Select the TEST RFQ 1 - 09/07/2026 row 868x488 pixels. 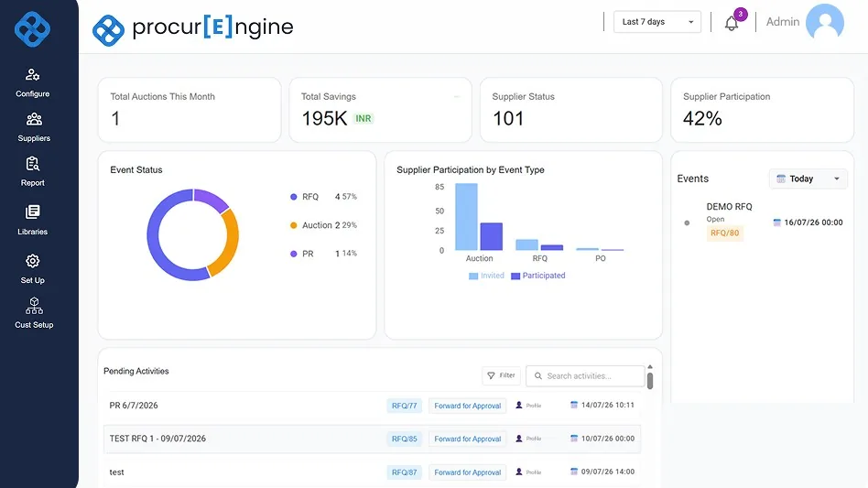(x=372, y=439)
